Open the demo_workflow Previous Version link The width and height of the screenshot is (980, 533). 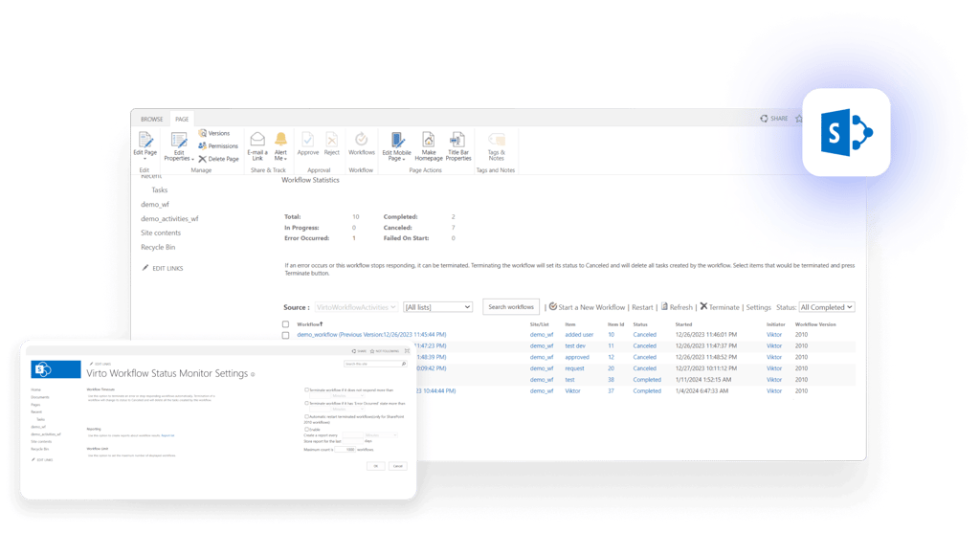coord(371,334)
